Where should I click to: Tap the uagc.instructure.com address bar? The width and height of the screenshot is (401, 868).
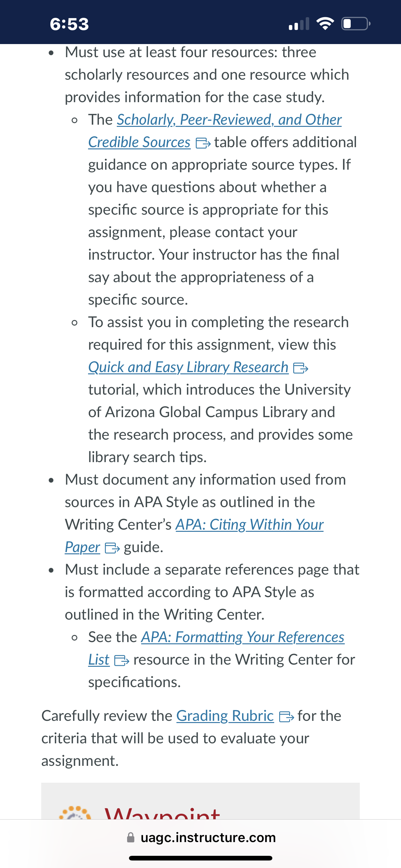[201, 837]
